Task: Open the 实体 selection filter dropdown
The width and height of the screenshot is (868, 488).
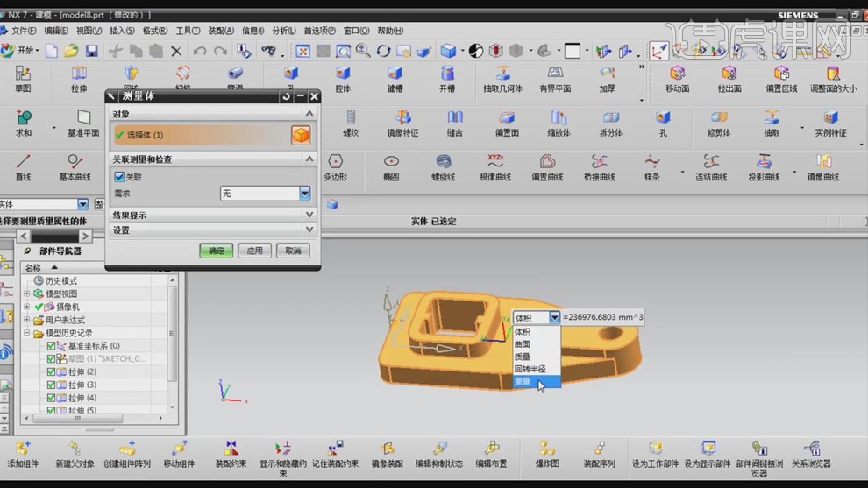Action: [82, 204]
